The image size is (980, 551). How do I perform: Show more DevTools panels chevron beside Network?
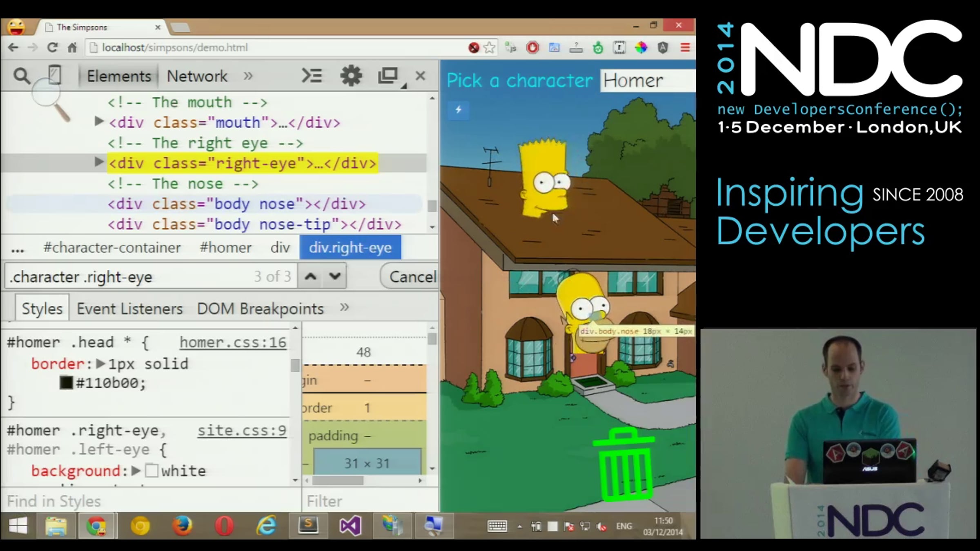(x=248, y=76)
